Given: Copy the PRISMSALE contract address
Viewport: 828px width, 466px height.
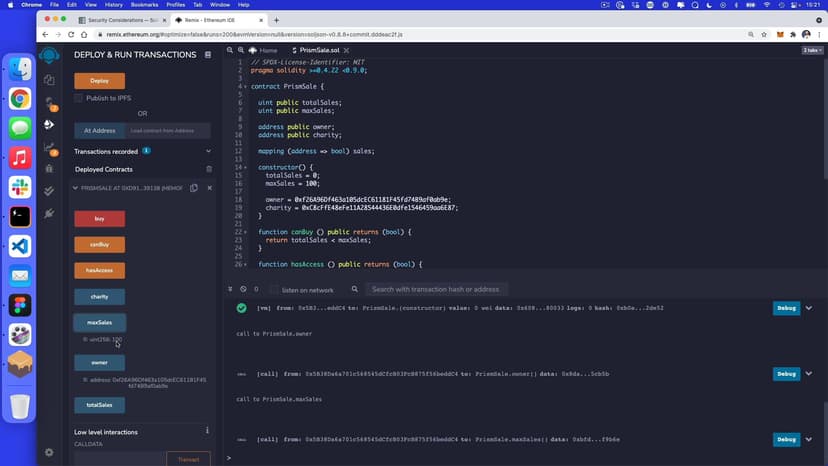Looking at the screenshot, I should coord(194,188).
